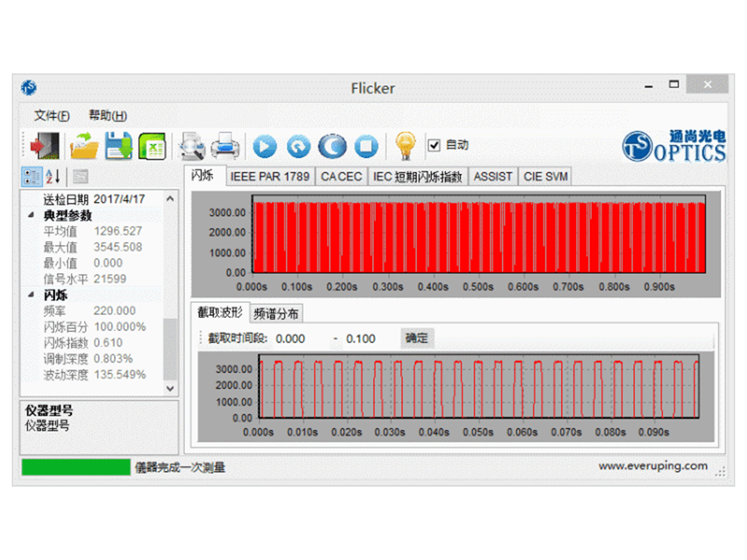This screenshot has height=560, width=747.
Task: Uncheck the 自动 checkbox
Action: coord(434,145)
